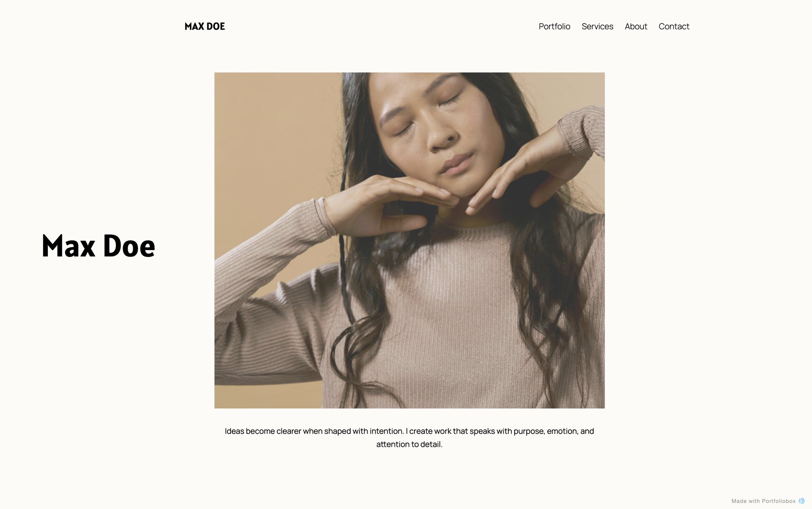Go to the Services page
The height and width of the screenshot is (509, 812).
[597, 26]
